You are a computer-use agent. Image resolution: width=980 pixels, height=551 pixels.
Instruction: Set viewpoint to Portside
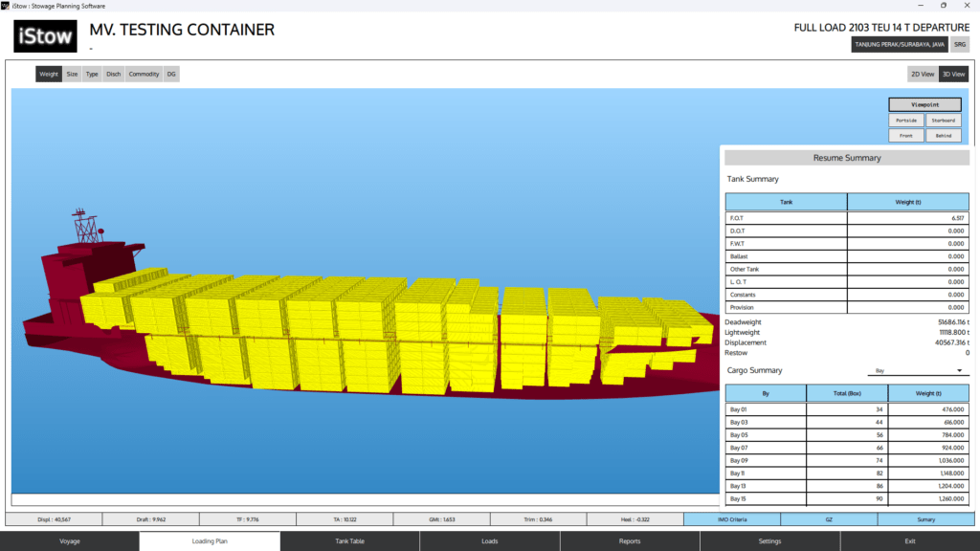(x=905, y=121)
